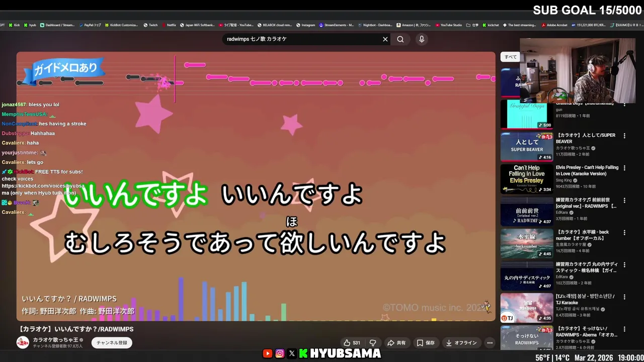Image resolution: width=644 pixels, height=362 pixels.
Task: Open the 丸の内サディスティック thumbnail
Action: [527, 276]
